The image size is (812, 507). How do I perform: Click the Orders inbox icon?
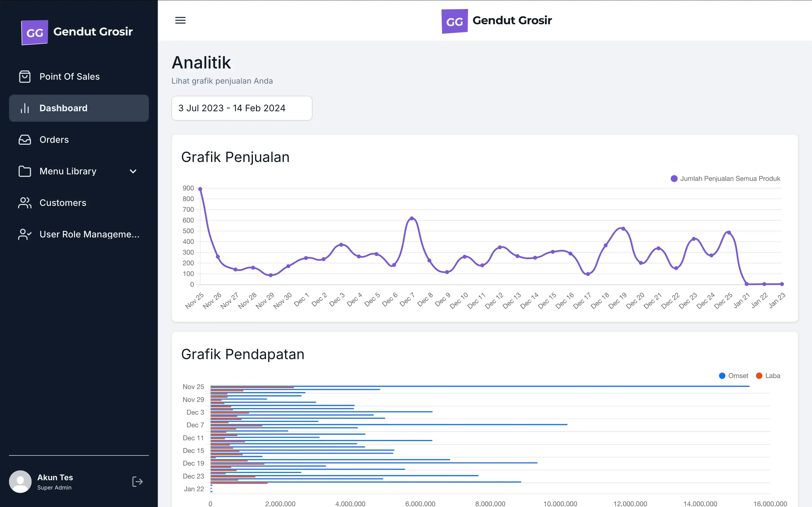tap(25, 140)
